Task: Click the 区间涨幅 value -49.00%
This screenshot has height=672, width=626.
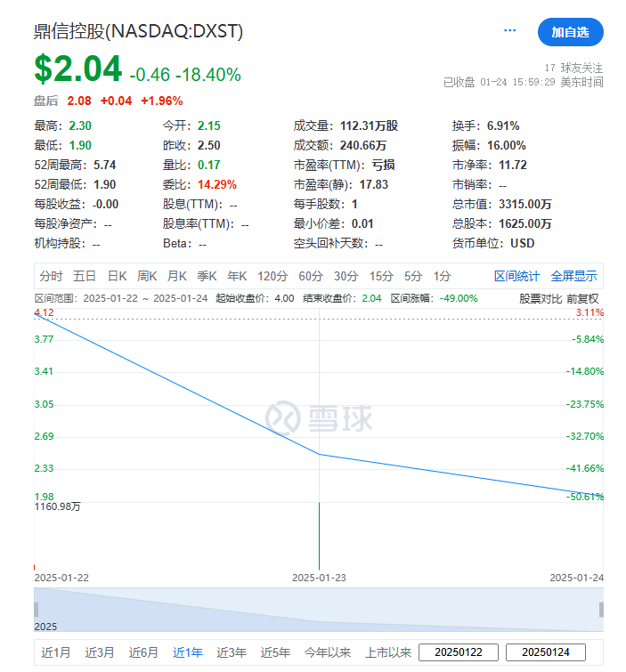Action: pos(459,298)
